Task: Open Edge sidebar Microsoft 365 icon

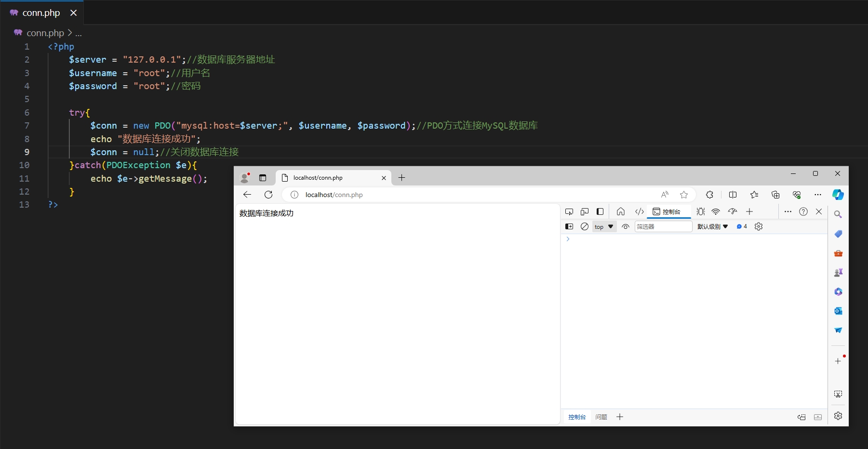Action: 838,291
